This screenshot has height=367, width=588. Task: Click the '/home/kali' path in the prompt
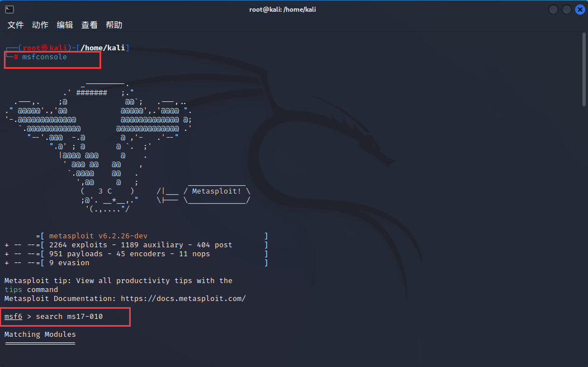click(103, 48)
